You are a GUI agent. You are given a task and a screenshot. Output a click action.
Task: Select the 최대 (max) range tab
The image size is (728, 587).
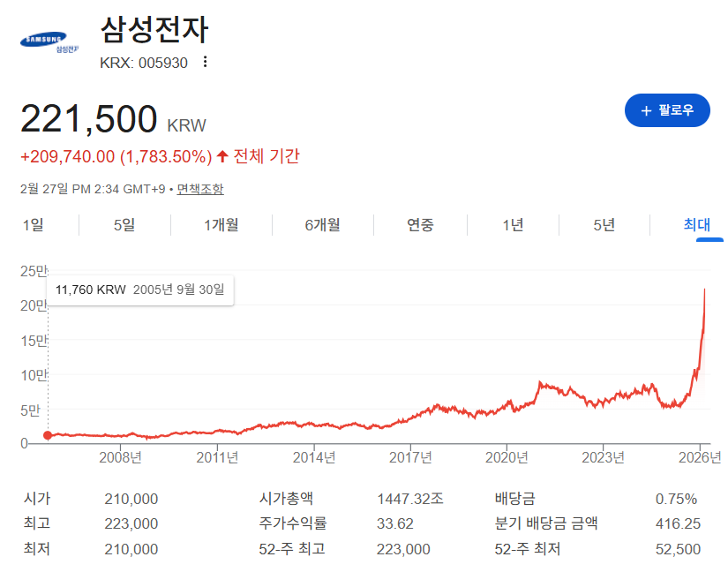[697, 225]
